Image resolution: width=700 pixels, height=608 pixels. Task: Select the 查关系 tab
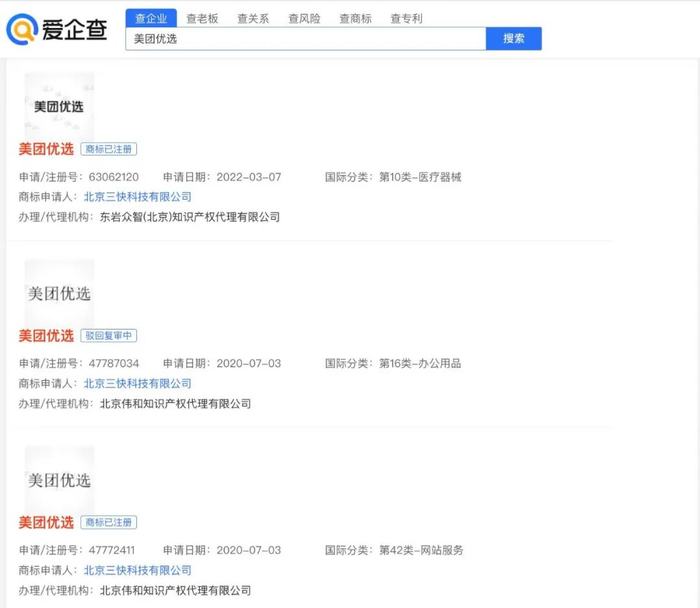(253, 18)
